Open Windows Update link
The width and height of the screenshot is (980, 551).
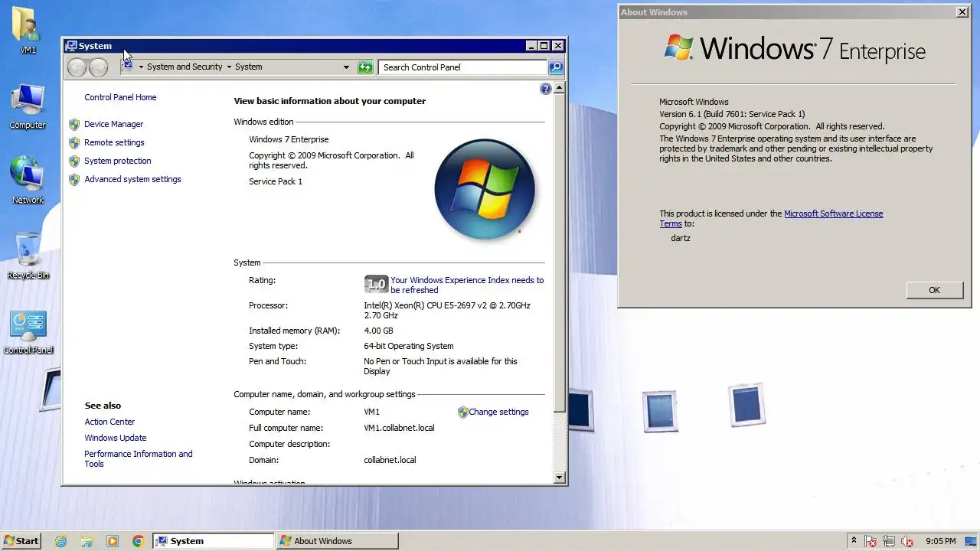coord(116,438)
